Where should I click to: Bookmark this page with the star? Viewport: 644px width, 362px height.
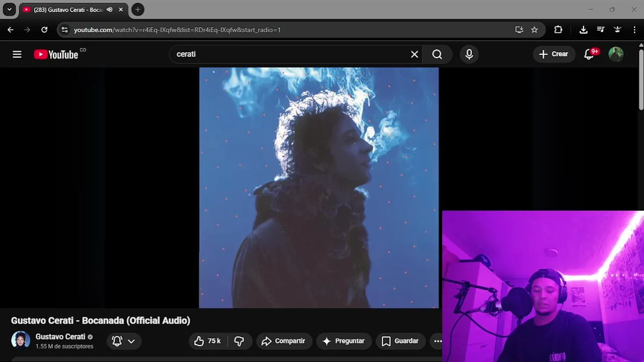pyautogui.click(x=534, y=30)
